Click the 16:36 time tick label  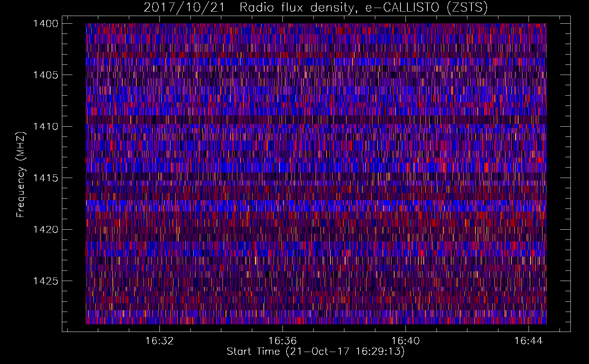[x=282, y=341]
